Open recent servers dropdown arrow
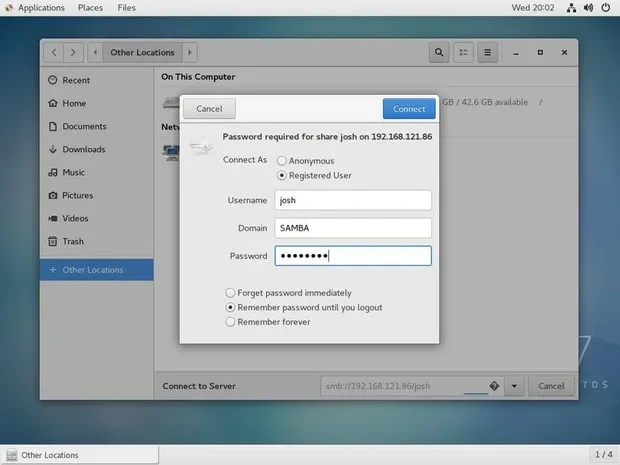This screenshot has width=620, height=465. pyautogui.click(x=514, y=386)
